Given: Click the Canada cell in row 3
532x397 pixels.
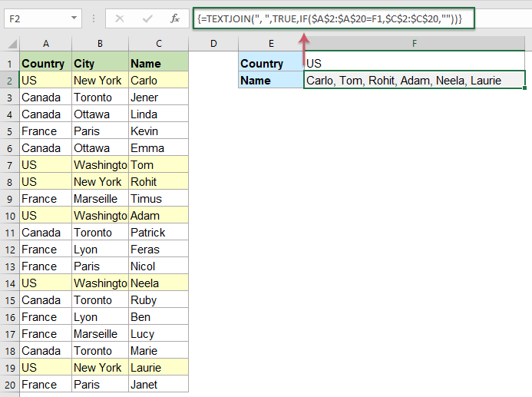Looking at the screenshot, I should coord(46,98).
